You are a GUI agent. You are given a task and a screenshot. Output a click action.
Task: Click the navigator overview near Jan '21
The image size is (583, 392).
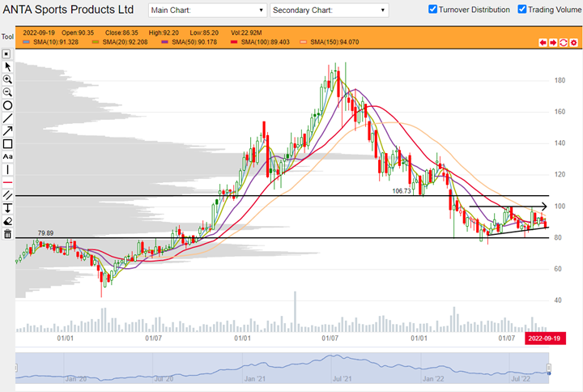(255, 378)
